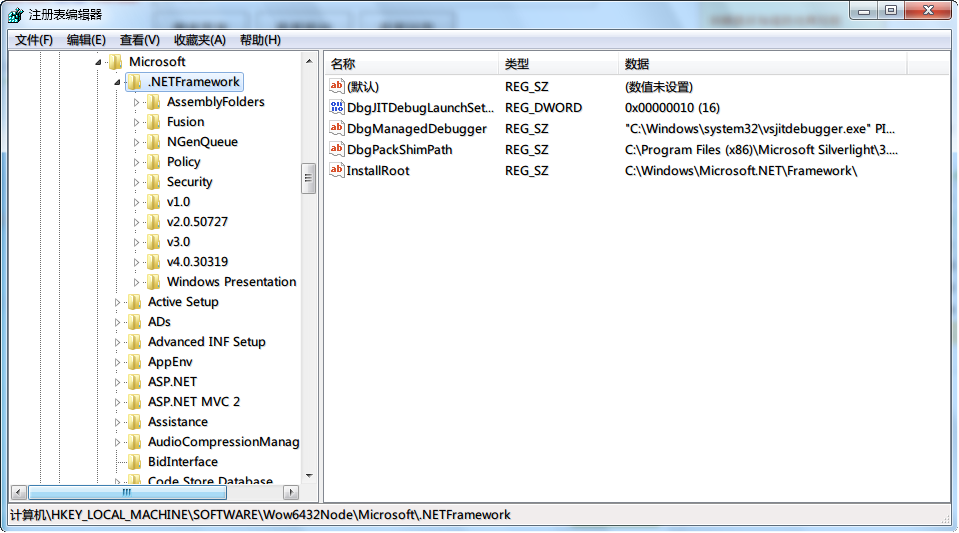Expand the Fusion node

(136, 122)
